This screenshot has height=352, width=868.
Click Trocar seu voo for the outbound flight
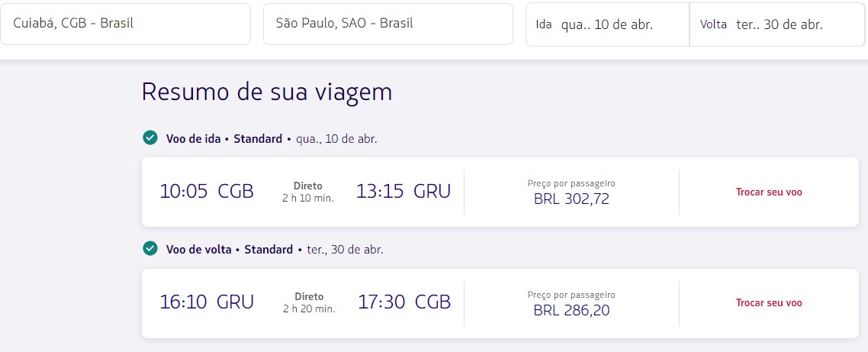769,192
